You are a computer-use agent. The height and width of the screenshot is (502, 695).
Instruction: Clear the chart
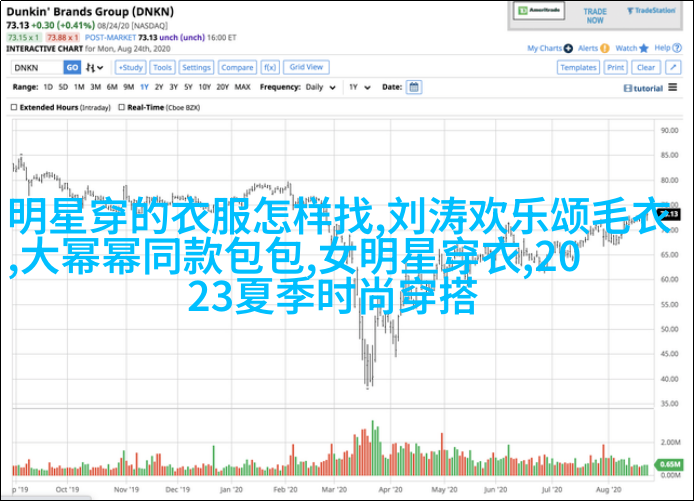click(x=646, y=67)
